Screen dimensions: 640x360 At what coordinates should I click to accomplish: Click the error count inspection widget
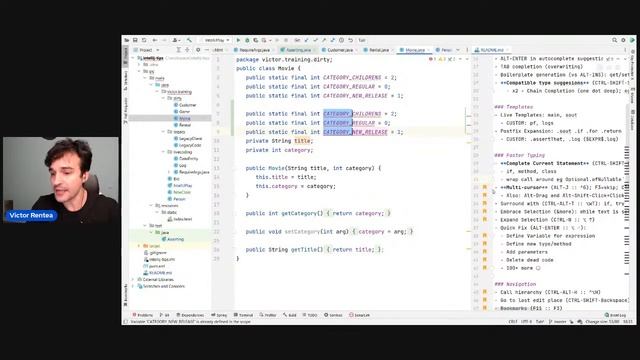432,59
